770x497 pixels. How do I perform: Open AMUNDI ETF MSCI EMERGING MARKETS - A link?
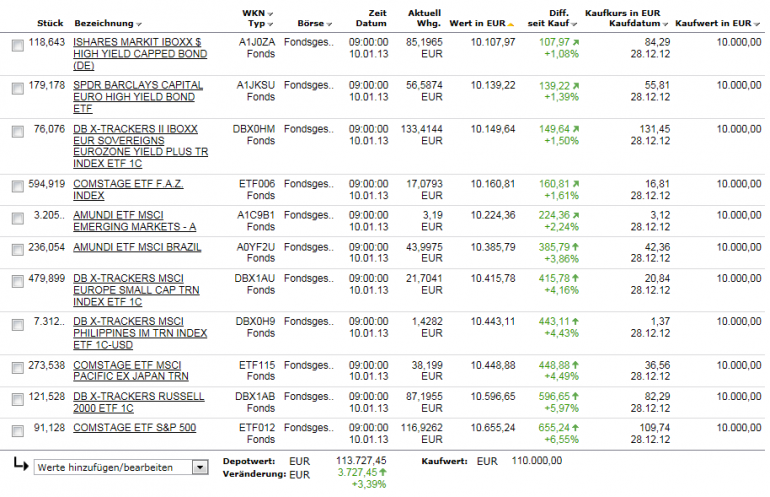(135, 221)
